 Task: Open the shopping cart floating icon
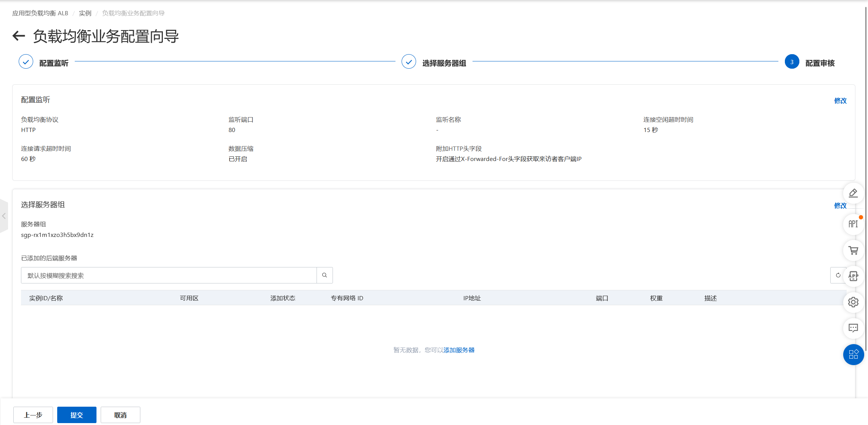coord(853,250)
